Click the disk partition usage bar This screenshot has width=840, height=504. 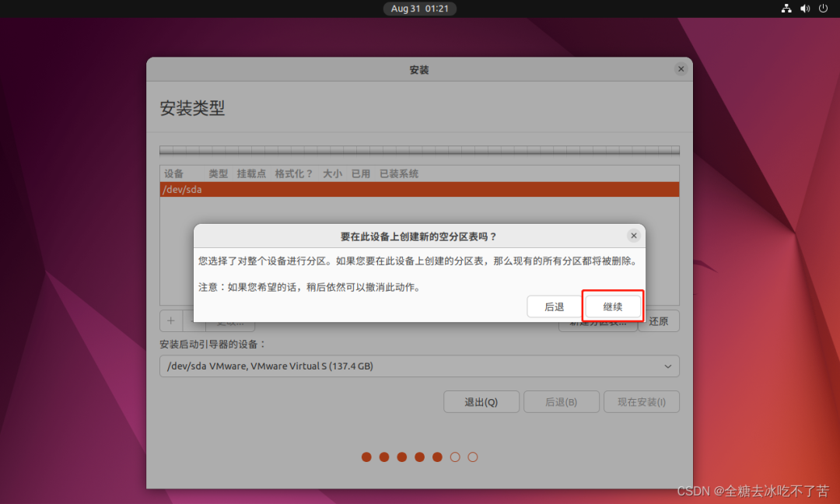pos(419,151)
